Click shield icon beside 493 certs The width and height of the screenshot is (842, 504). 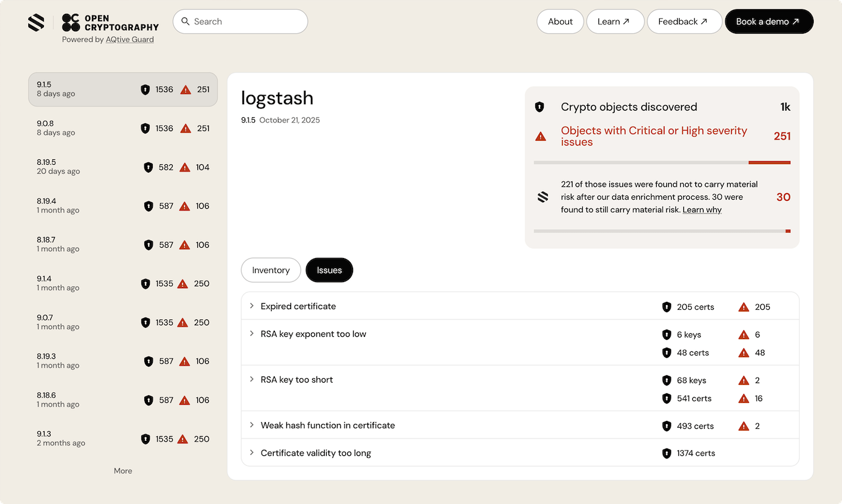tap(666, 426)
